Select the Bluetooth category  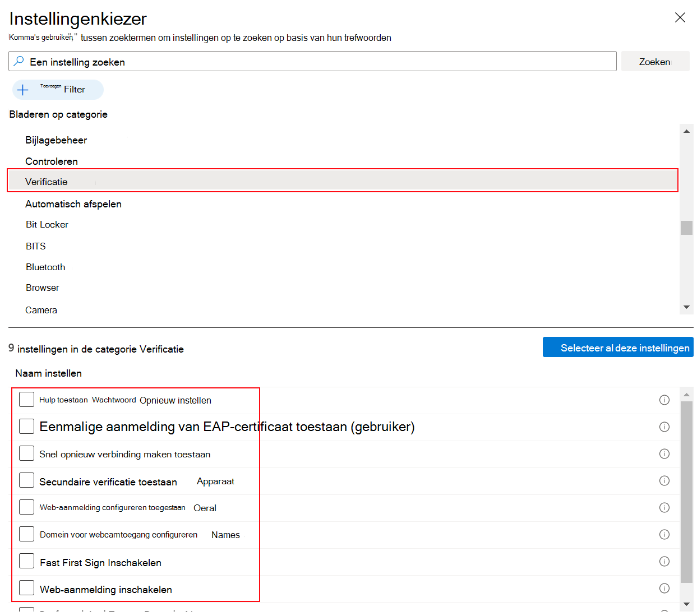[x=45, y=267]
